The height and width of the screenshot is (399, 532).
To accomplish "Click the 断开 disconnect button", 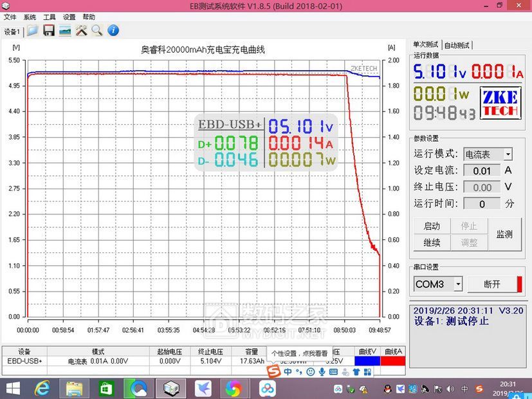I will point(492,284).
